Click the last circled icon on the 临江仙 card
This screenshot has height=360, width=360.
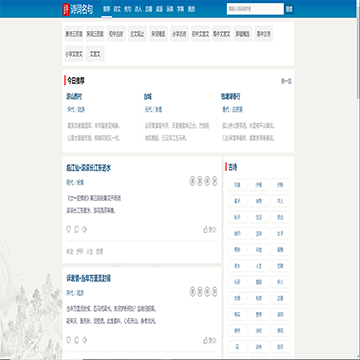coord(215,181)
